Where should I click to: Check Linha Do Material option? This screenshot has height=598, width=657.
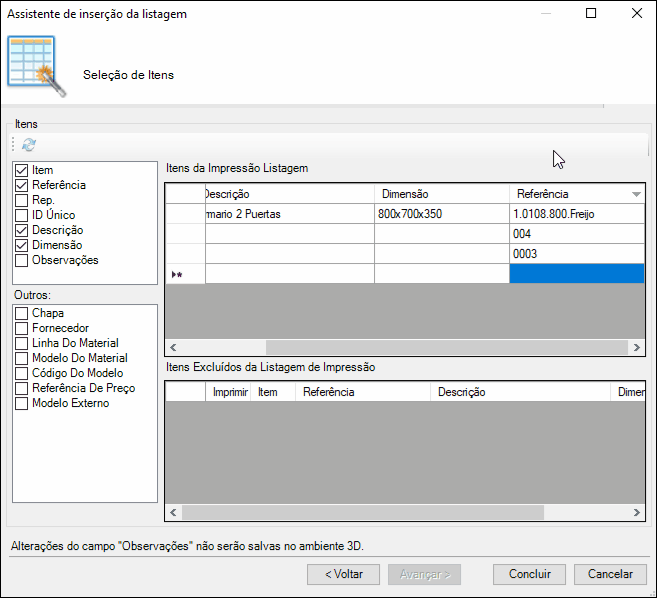pyautogui.click(x=21, y=343)
